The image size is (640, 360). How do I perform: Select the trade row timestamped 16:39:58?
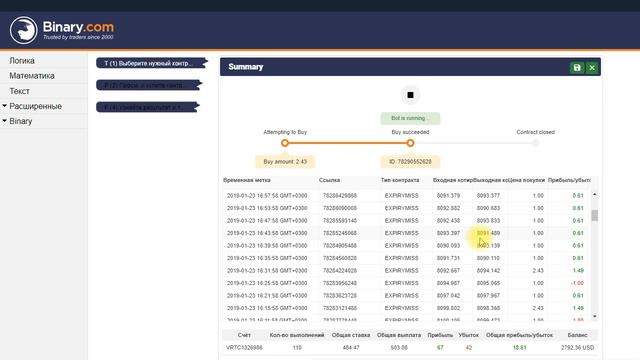[x=406, y=246]
